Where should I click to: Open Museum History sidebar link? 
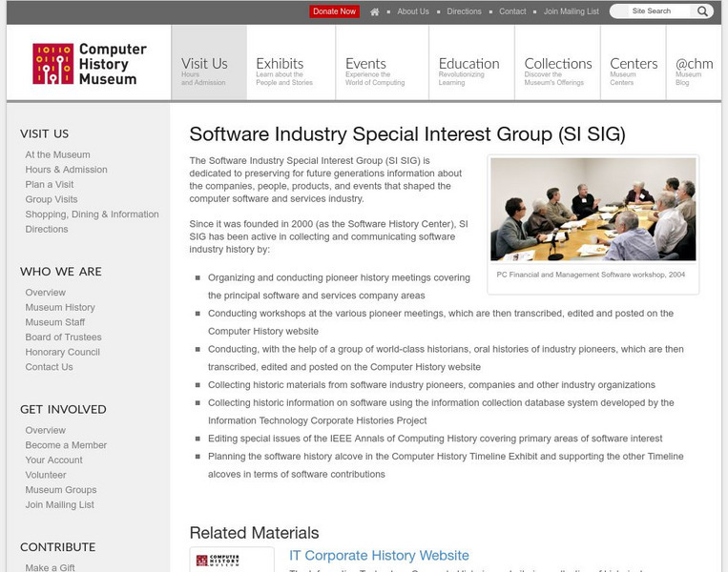coord(60,308)
